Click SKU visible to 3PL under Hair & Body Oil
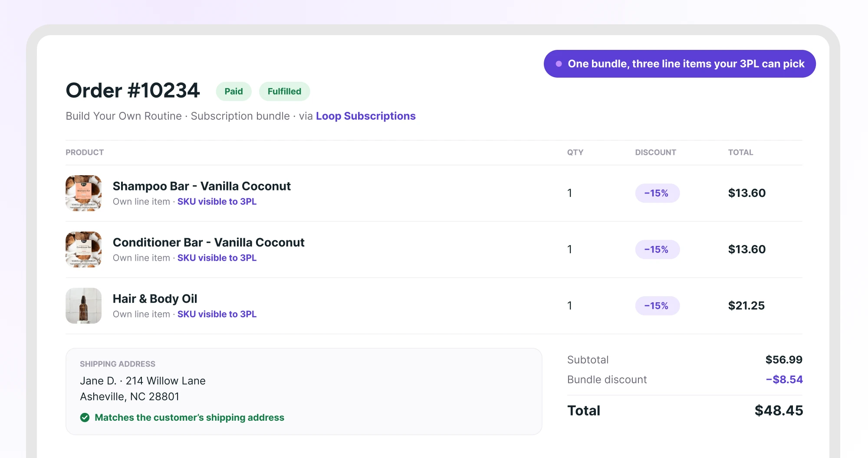The image size is (868, 458). coord(217,314)
